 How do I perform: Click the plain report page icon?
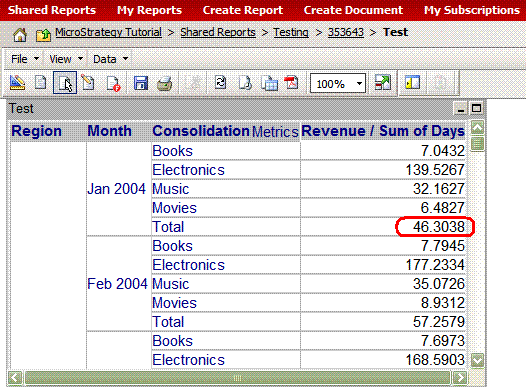pyautogui.click(x=41, y=82)
